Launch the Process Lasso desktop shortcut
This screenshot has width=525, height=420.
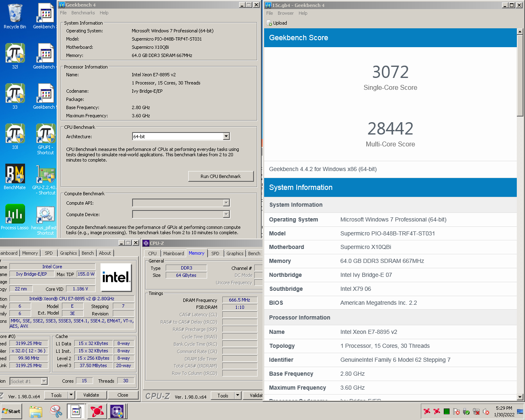[x=15, y=217]
